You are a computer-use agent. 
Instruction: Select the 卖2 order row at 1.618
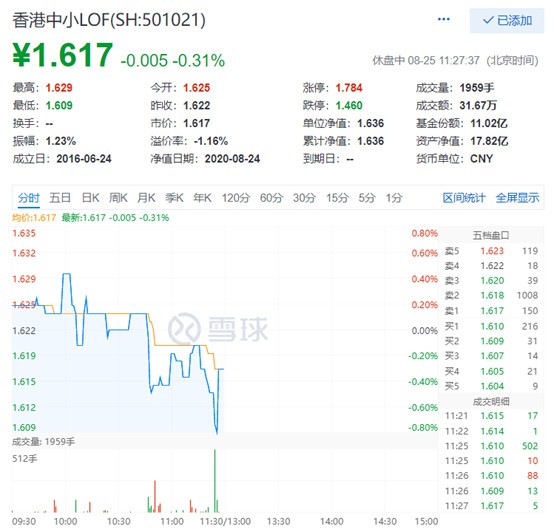point(491,295)
